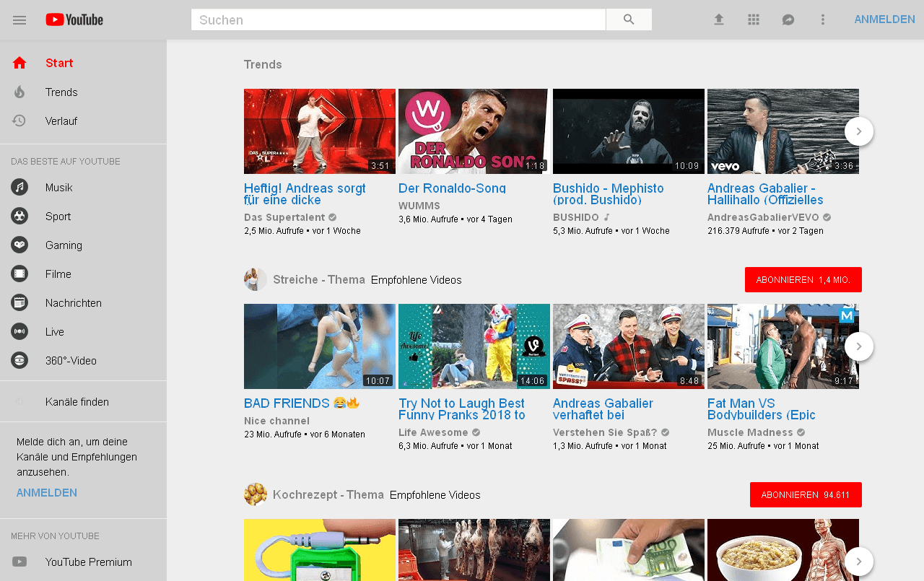Open Fat Man VS Bodybuilders thumbnail
Image resolution: width=924 pixels, height=581 pixels.
[x=783, y=346]
